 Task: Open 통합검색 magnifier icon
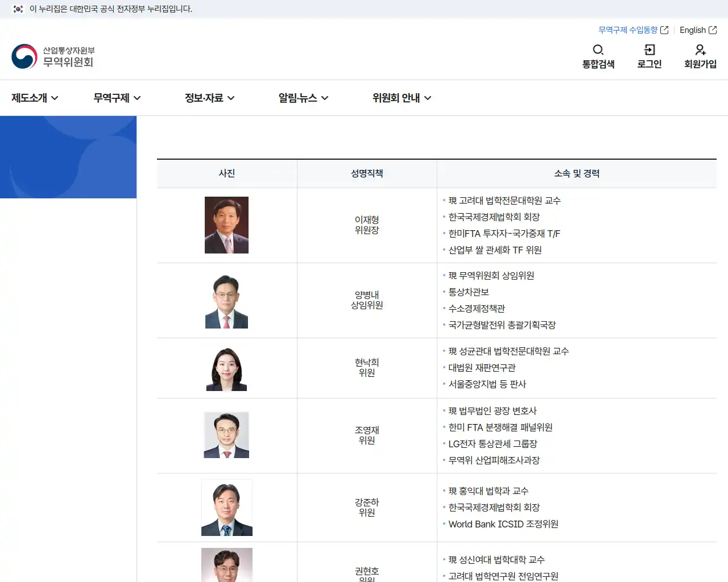[598, 49]
